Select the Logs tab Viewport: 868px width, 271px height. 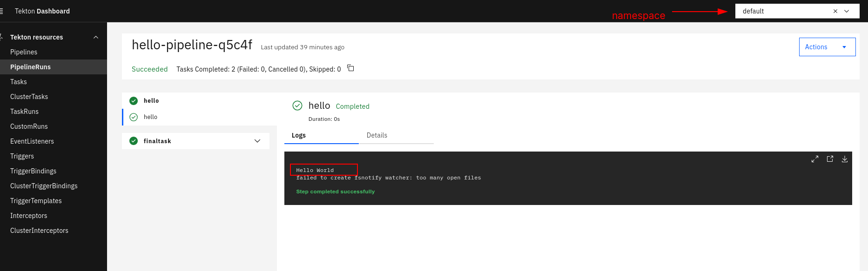[x=299, y=135]
